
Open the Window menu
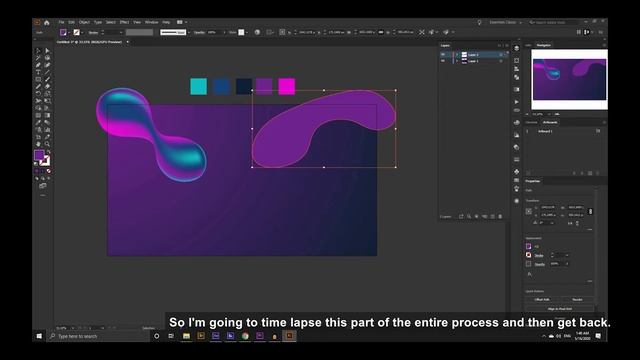point(151,22)
